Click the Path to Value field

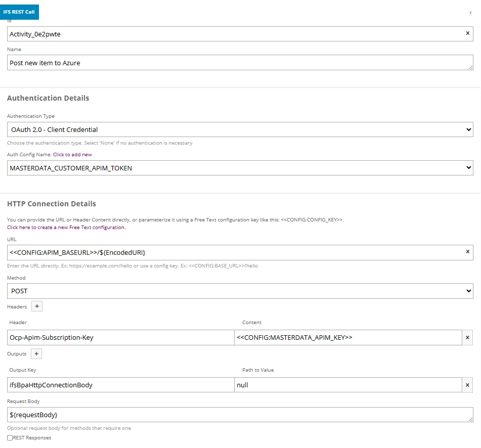tap(347, 385)
